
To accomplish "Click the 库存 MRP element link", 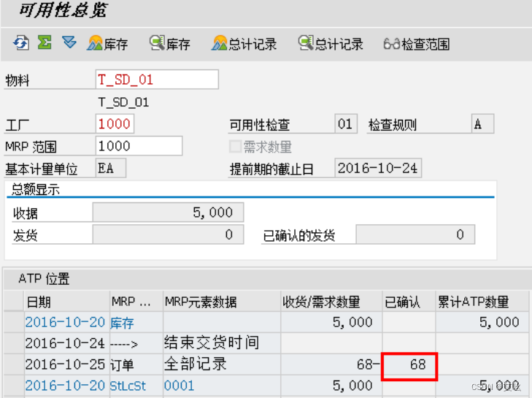I will coord(122,323).
